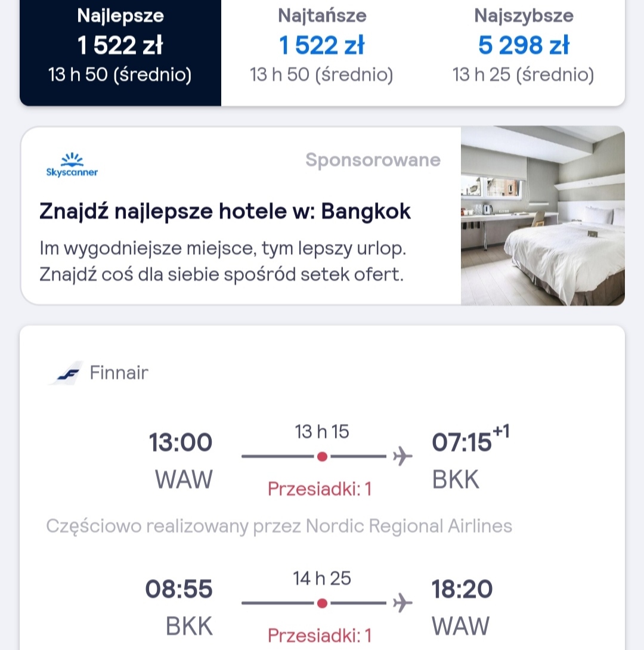Click the 18:20 WAW return arrival
The image size is (644, 650).
tap(462, 607)
